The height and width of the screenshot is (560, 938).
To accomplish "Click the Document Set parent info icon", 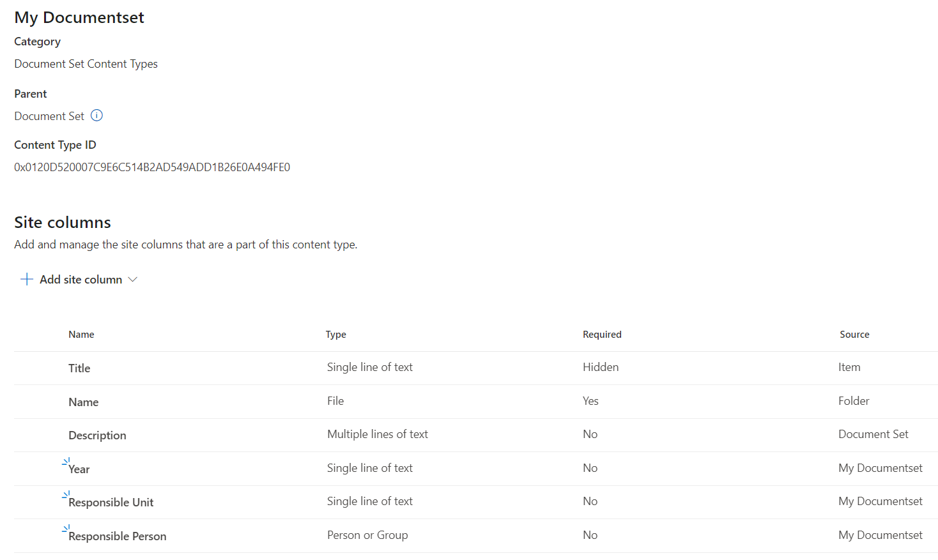I will point(96,116).
